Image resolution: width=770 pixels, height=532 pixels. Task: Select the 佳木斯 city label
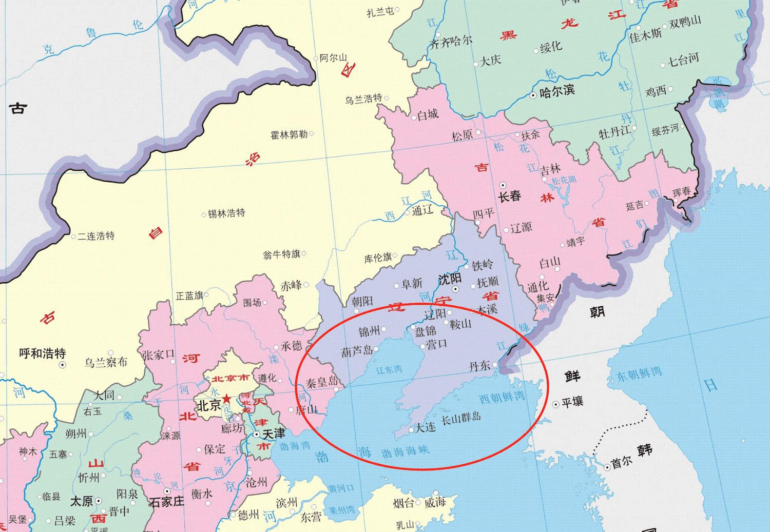pos(646,35)
